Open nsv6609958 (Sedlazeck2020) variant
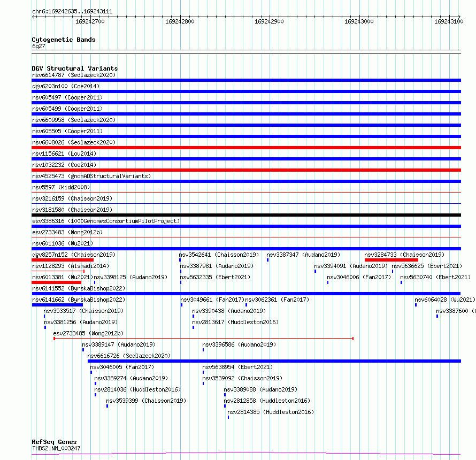The width and height of the screenshot is (476, 460). coord(74,120)
